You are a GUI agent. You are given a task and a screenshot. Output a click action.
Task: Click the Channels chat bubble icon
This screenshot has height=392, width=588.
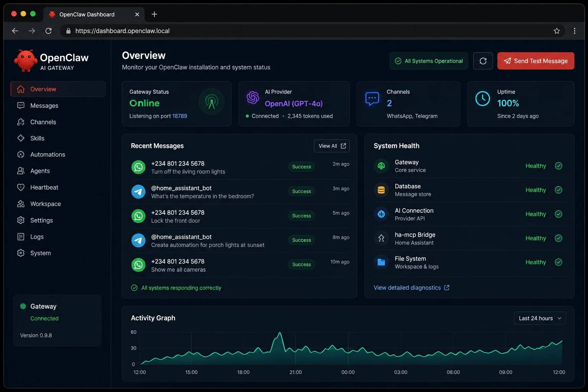click(372, 99)
